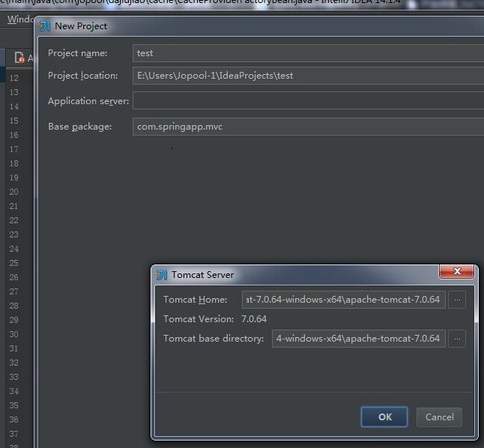Open the Application server field

(309, 100)
